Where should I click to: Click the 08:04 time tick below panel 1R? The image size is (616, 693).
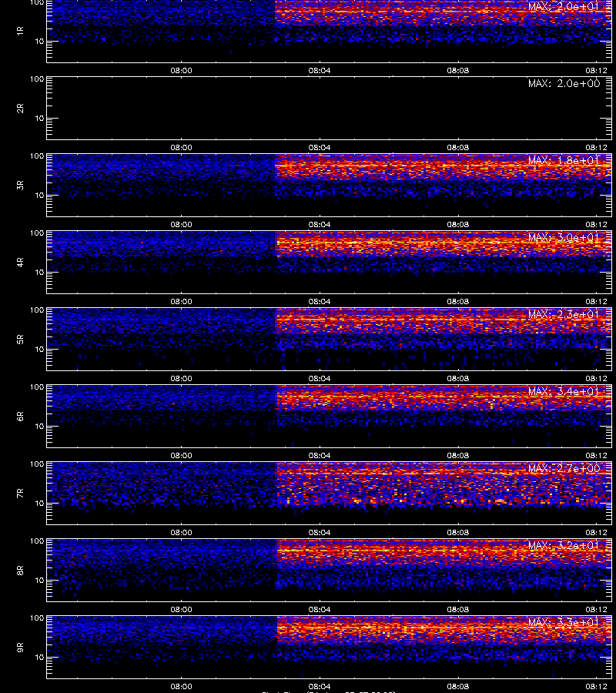(x=320, y=71)
